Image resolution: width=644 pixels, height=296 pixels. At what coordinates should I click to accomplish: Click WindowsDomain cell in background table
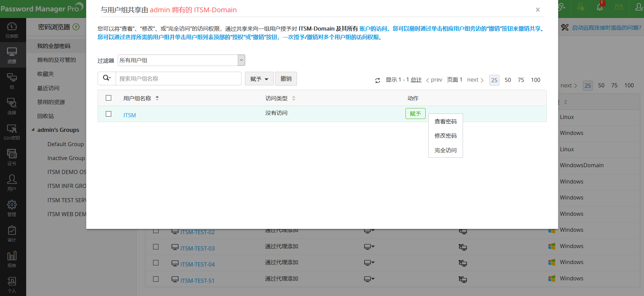(582, 165)
